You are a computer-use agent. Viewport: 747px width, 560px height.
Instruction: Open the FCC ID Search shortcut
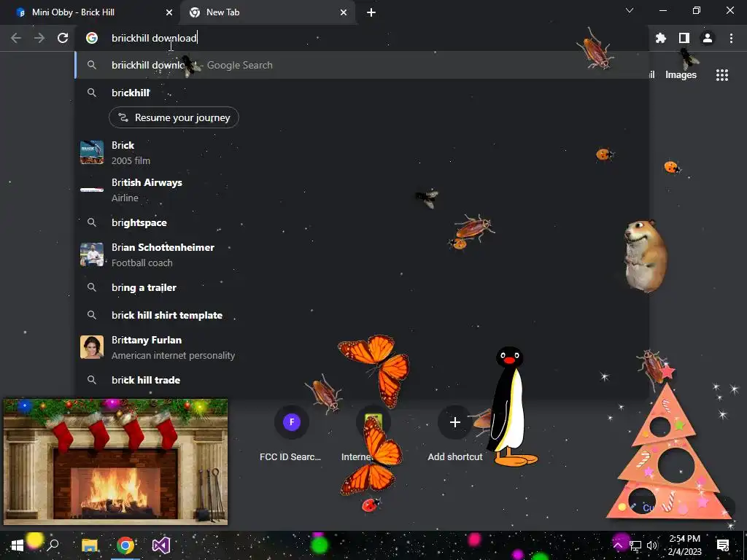[290, 433]
